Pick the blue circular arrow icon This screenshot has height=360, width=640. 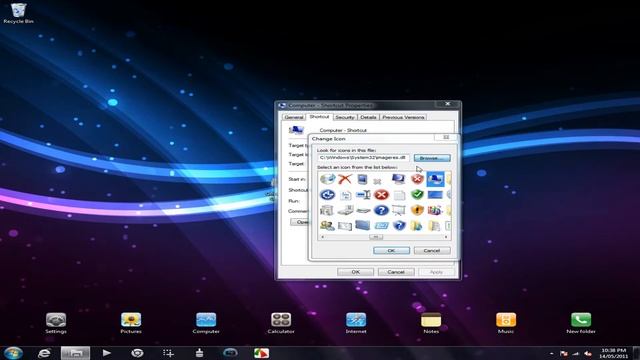327,195
